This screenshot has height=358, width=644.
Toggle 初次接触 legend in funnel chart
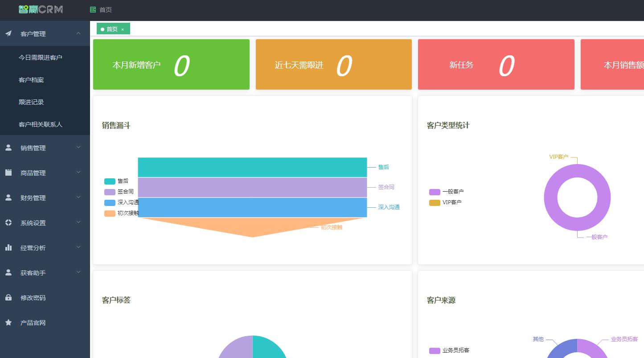click(x=122, y=213)
